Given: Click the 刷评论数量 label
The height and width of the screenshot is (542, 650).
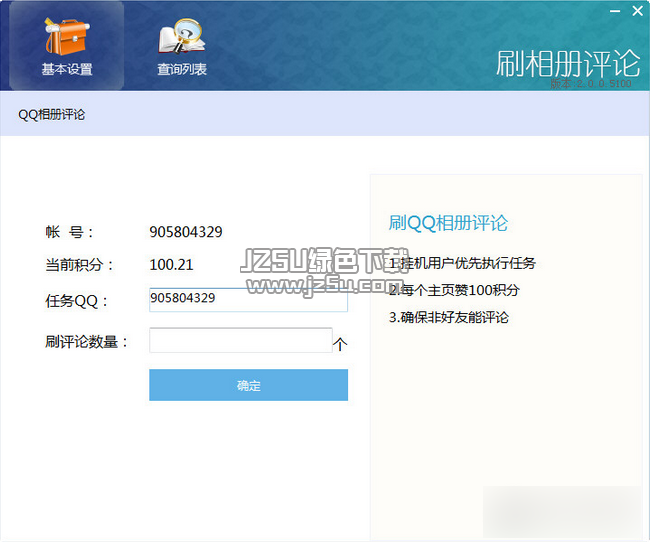Looking at the screenshot, I should point(86,342).
